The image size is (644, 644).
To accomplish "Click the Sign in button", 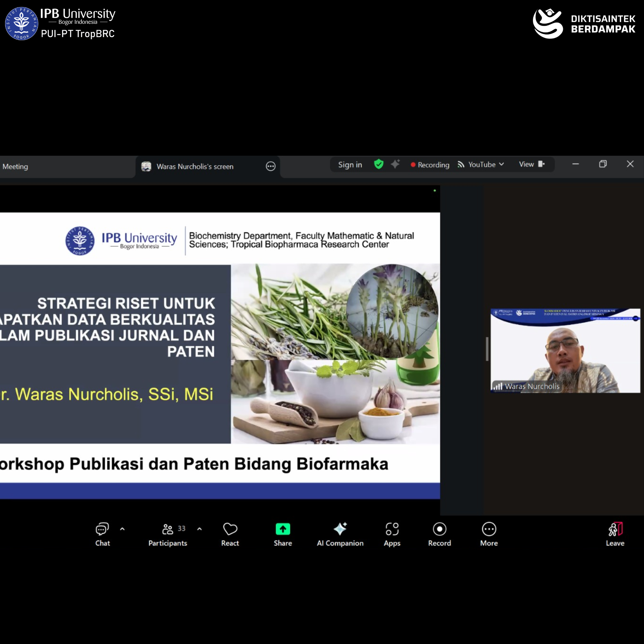I will [x=350, y=165].
